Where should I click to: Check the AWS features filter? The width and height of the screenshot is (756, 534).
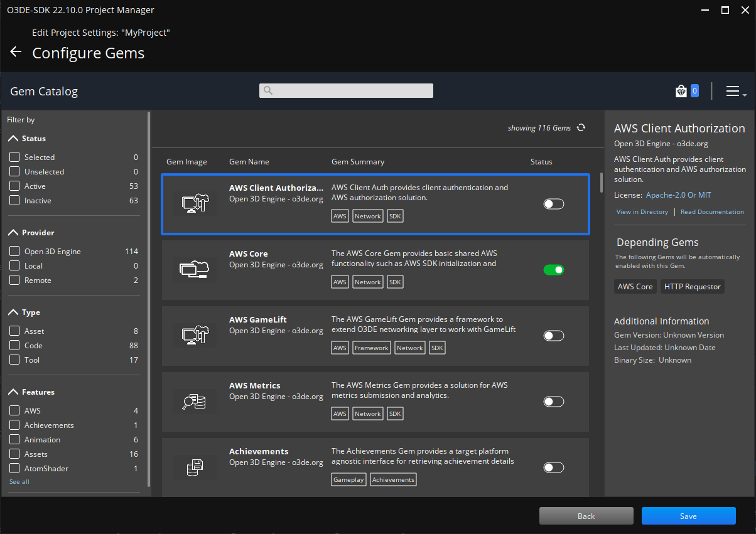[14, 410]
